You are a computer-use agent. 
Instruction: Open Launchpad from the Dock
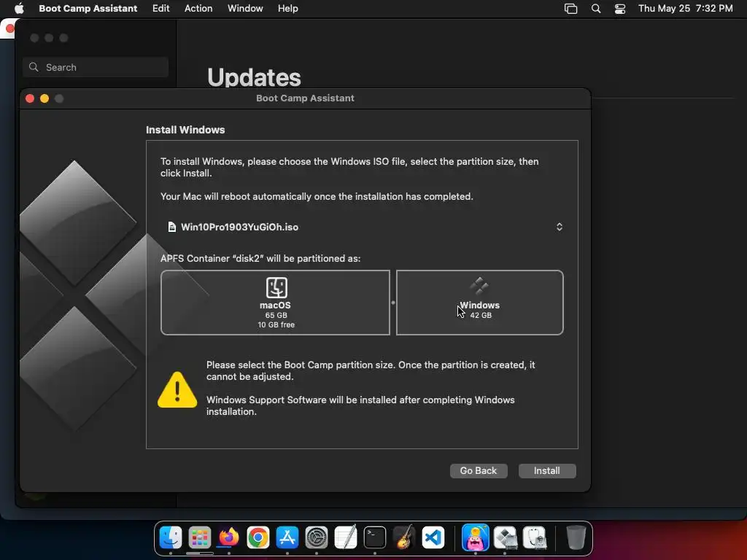[200, 537]
